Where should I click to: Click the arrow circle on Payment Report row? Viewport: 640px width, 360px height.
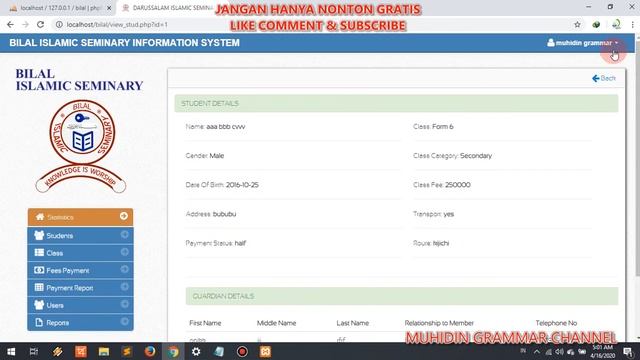(x=124, y=287)
